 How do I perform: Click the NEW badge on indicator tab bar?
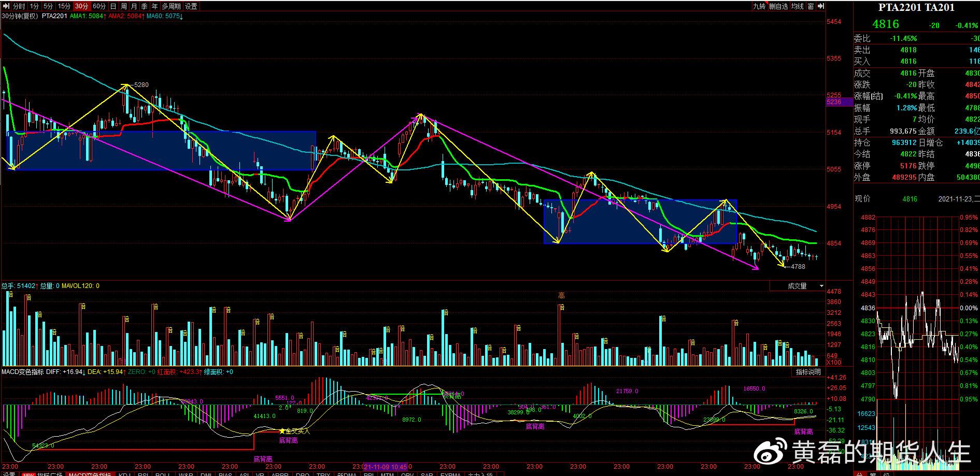click(x=28, y=474)
